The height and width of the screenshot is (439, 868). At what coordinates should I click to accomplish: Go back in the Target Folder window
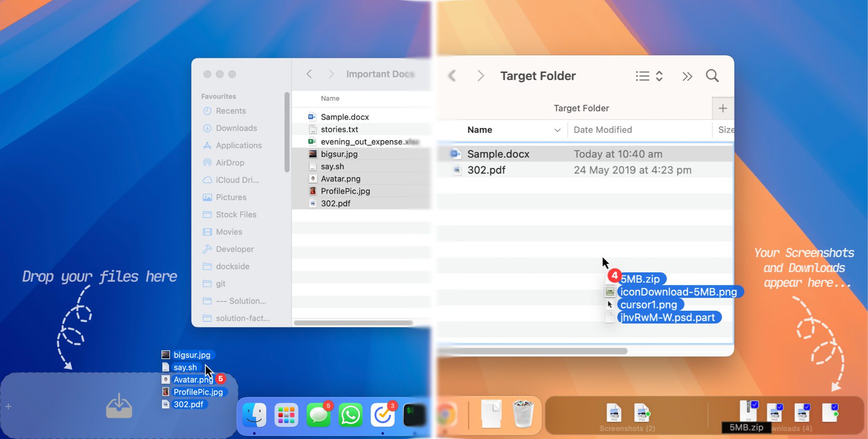(x=452, y=76)
